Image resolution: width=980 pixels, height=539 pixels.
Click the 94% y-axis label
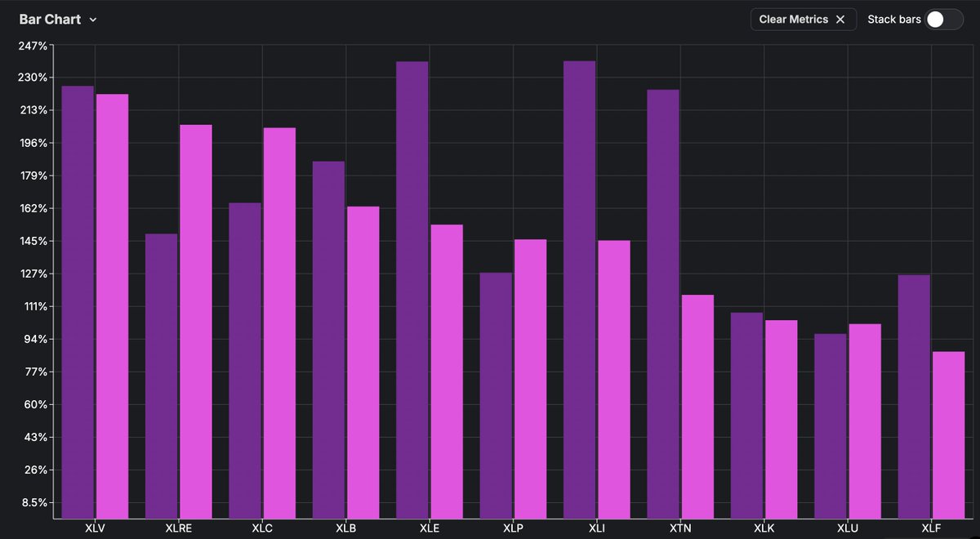coord(37,339)
